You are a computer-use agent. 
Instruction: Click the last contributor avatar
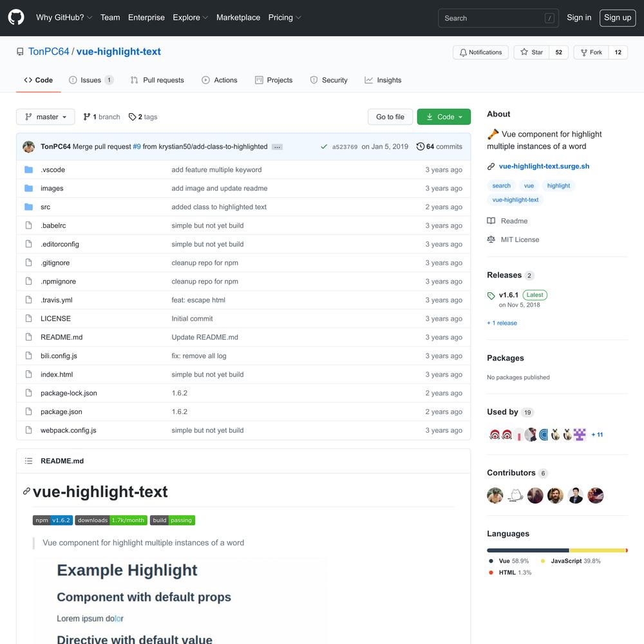tap(596, 495)
